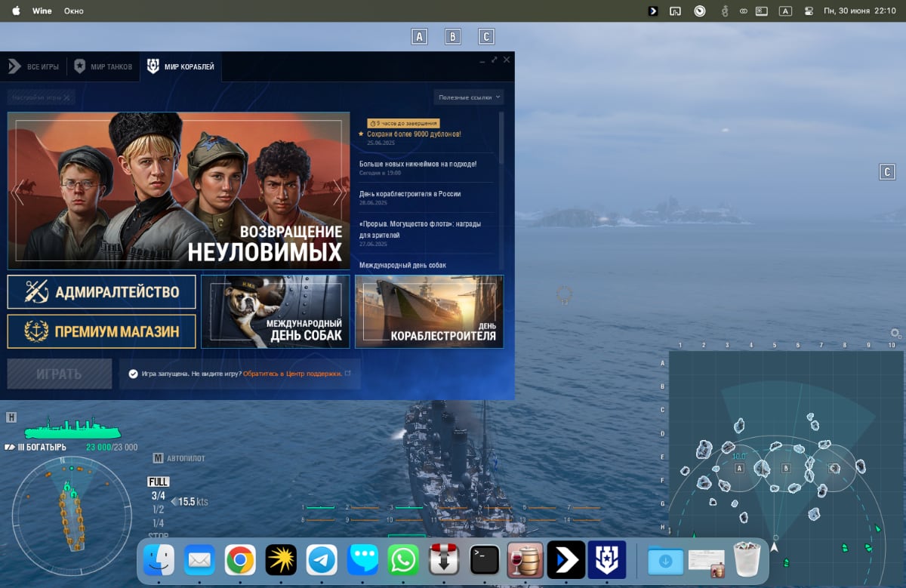Image resolution: width=906 pixels, height=588 pixels.
Task: Show previous banner with the left arrow
Action: point(18,192)
